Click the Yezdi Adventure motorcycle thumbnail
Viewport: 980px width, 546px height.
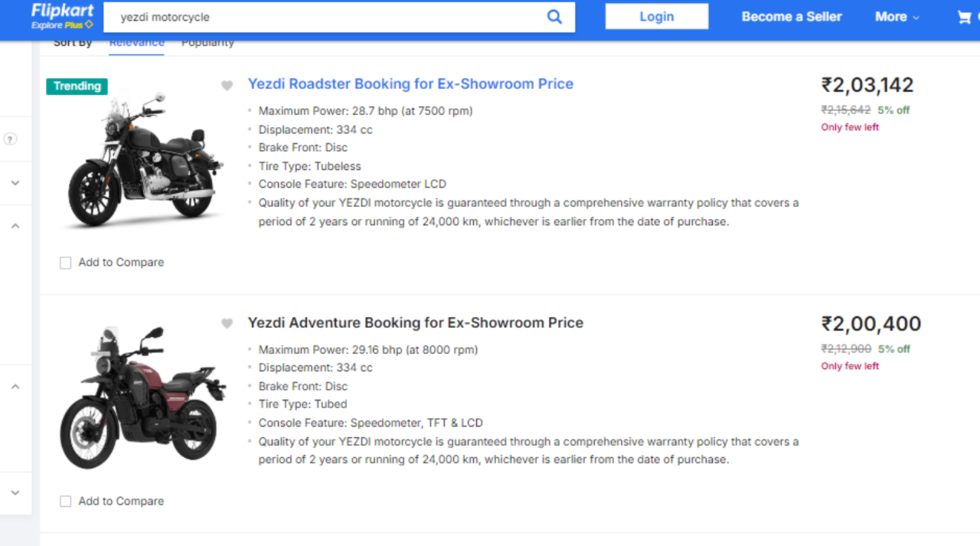coord(141,397)
